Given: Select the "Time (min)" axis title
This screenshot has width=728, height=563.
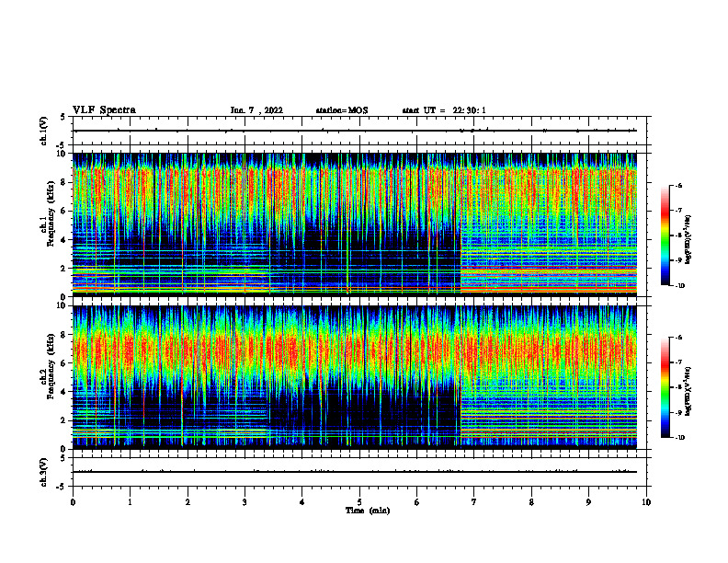Looking at the screenshot, I should click(x=368, y=511).
